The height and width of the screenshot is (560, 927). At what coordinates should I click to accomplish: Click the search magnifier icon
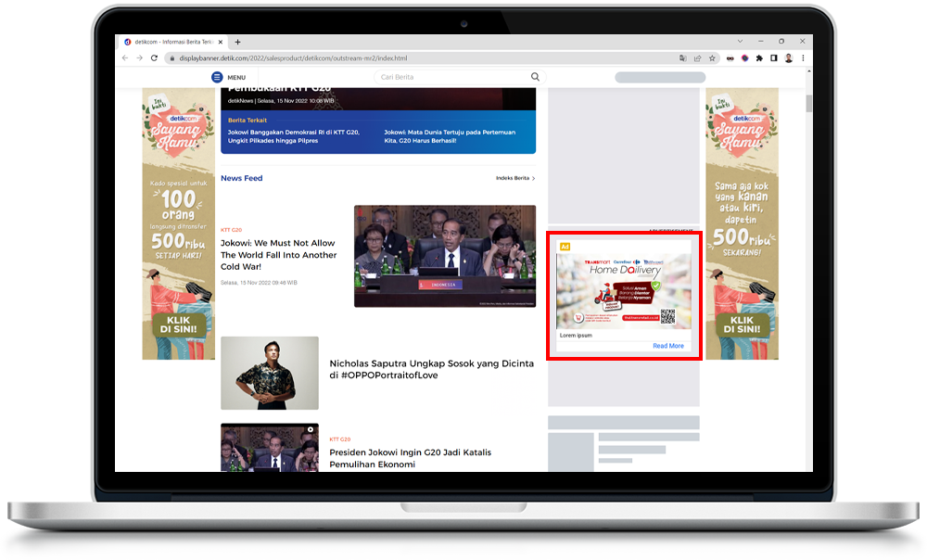coord(535,77)
